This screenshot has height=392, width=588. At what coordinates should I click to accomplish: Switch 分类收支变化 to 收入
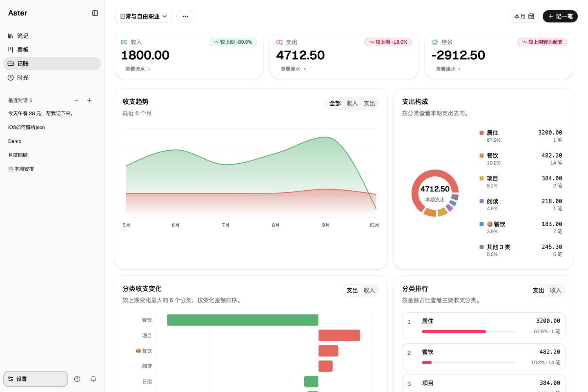point(370,290)
